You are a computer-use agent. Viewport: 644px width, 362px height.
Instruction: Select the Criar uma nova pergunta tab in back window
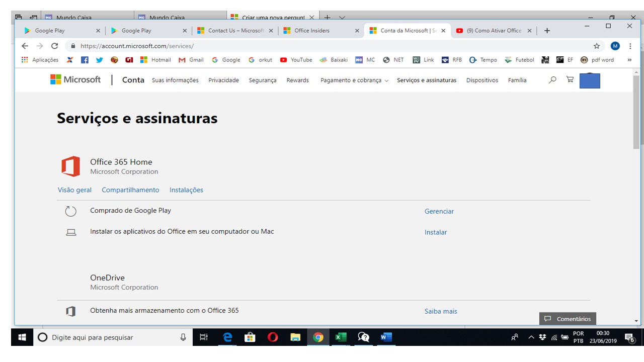(272, 18)
